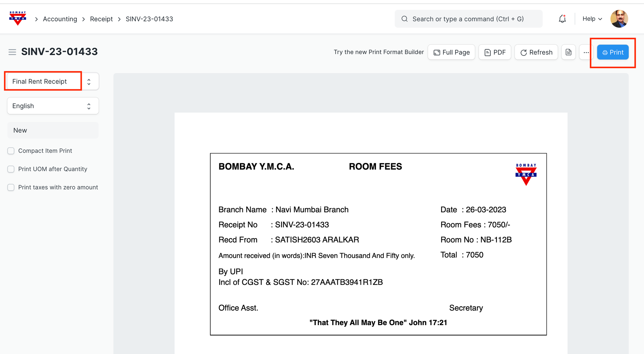This screenshot has height=354, width=644.
Task: Go to Accounting breadcrumb
Action: pyautogui.click(x=60, y=19)
